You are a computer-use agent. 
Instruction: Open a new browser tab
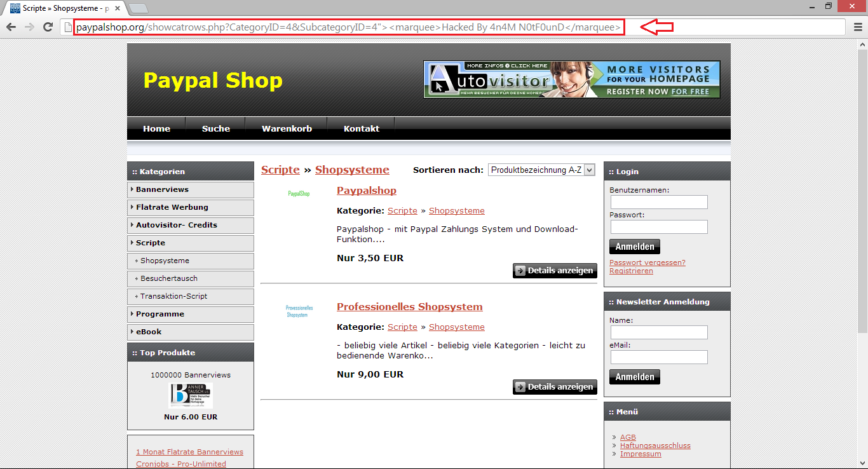(139, 9)
